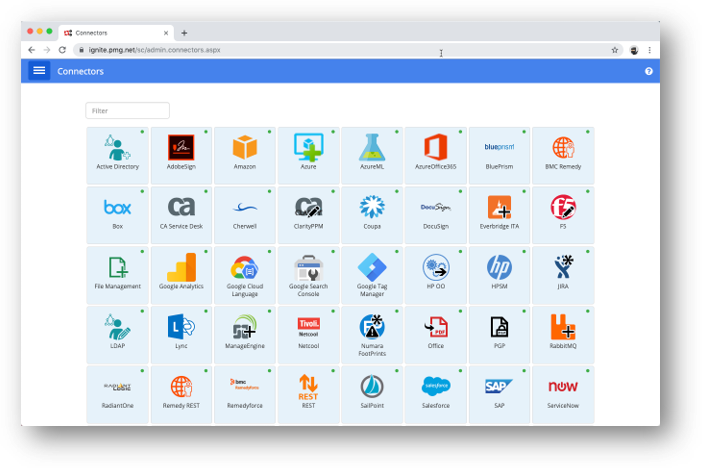
Task: Open the Azure connector tile
Action: click(308, 155)
